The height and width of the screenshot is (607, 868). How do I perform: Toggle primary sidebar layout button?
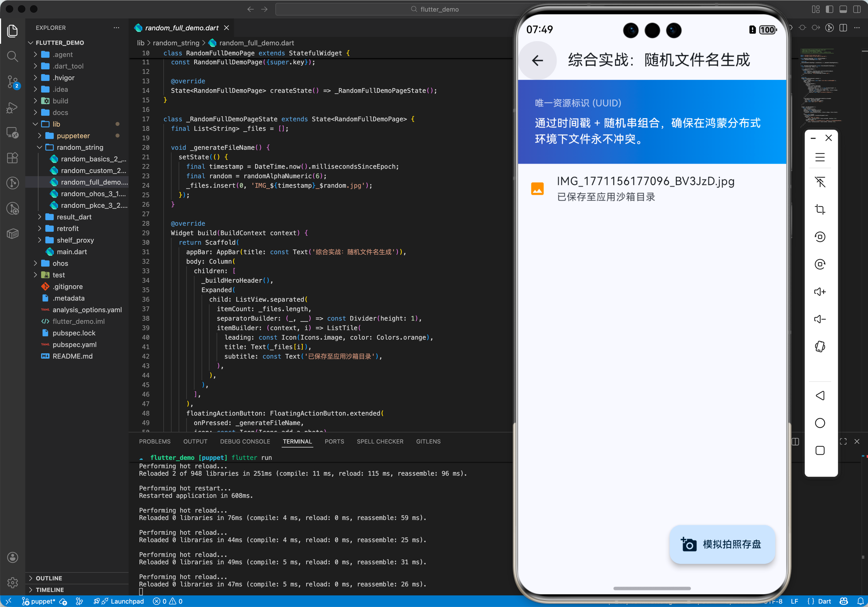(x=830, y=9)
